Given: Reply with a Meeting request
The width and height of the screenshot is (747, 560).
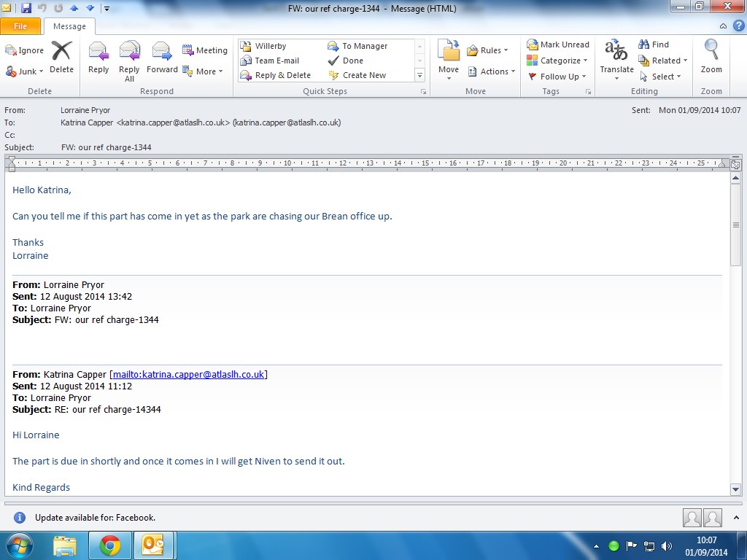Looking at the screenshot, I should click(205, 50).
